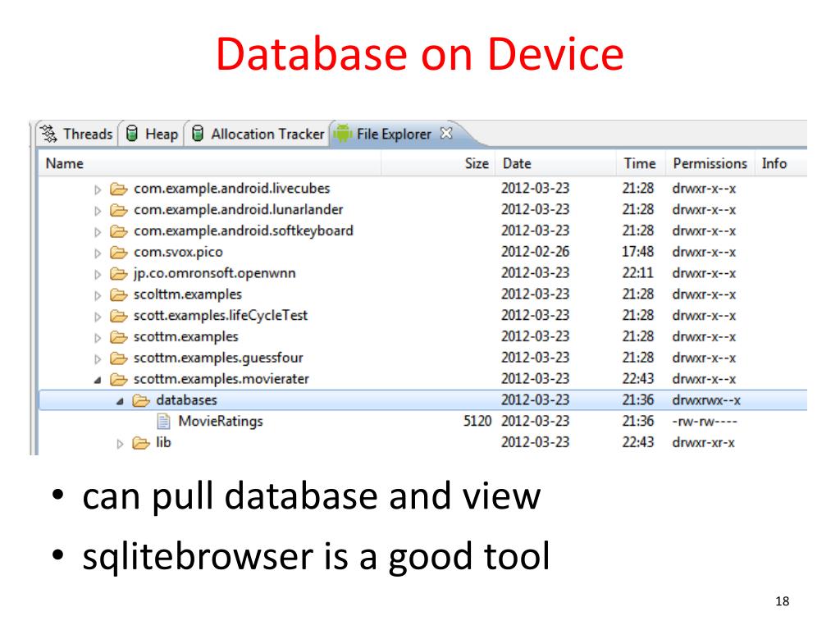Click the guessfour folder icon
840x630 pixels.
[118, 358]
